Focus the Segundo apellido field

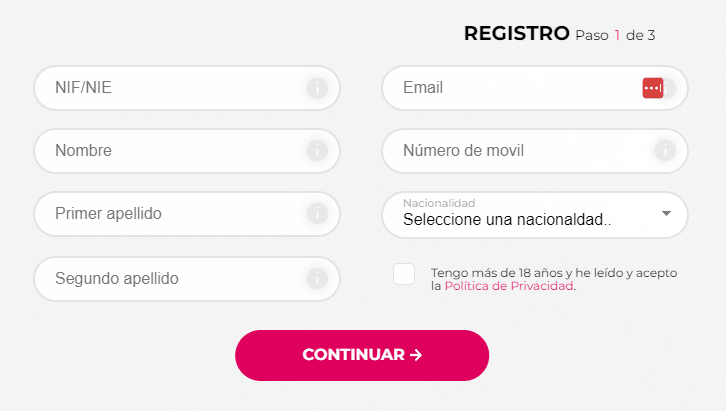tap(170, 278)
